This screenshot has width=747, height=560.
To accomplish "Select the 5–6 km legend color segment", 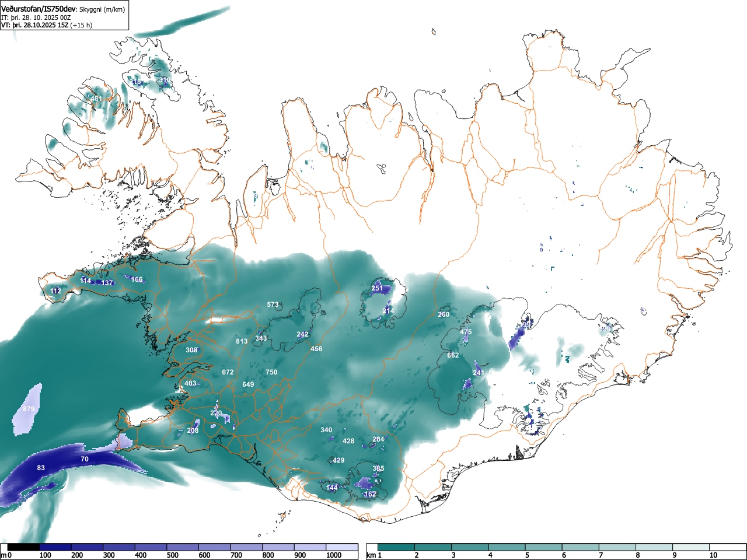I will 544,547.
